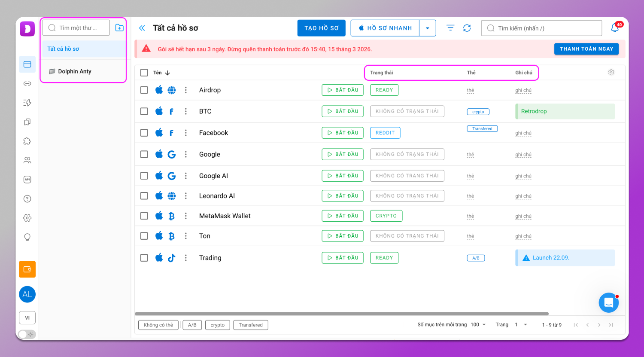The image size is (644, 357).
Task: Open the live chat support bubble
Action: (608, 303)
